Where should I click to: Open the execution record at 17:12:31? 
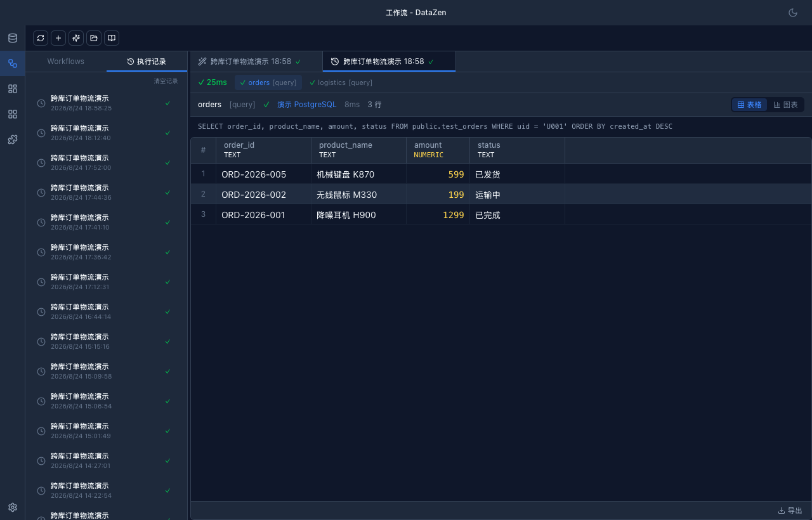[x=107, y=282]
